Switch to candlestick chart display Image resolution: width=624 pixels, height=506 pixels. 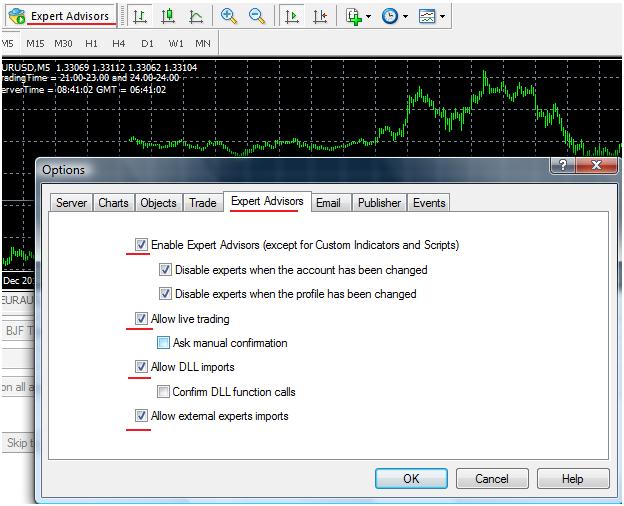coord(168,16)
